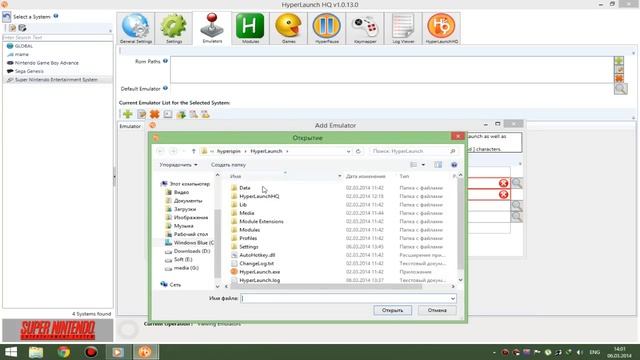Click second red error icon in Add Emulator
Screen dimensions: 640x360
click(x=503, y=195)
